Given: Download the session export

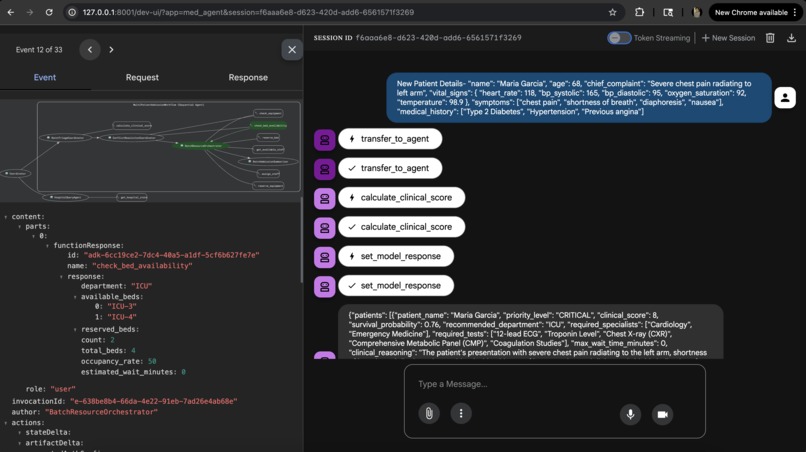Looking at the screenshot, I should click(x=791, y=38).
